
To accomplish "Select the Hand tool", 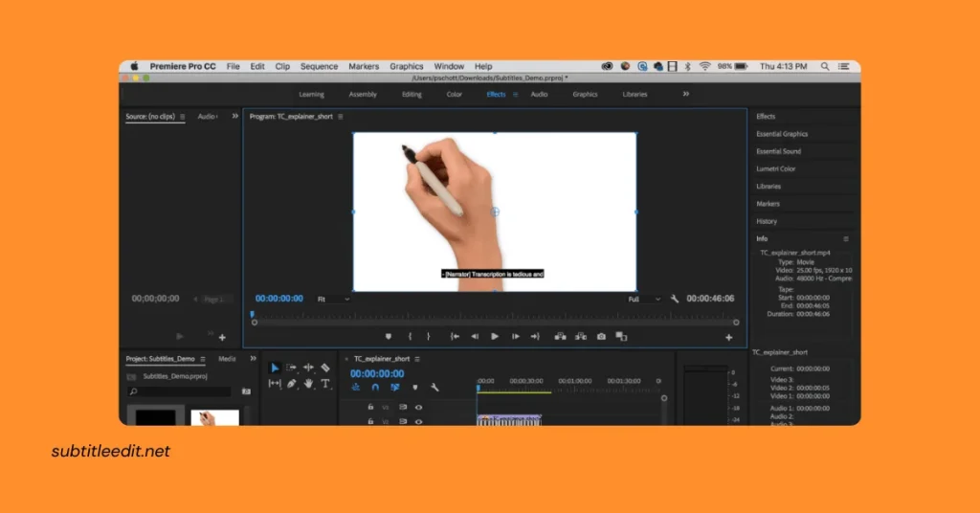I will pyautogui.click(x=309, y=384).
